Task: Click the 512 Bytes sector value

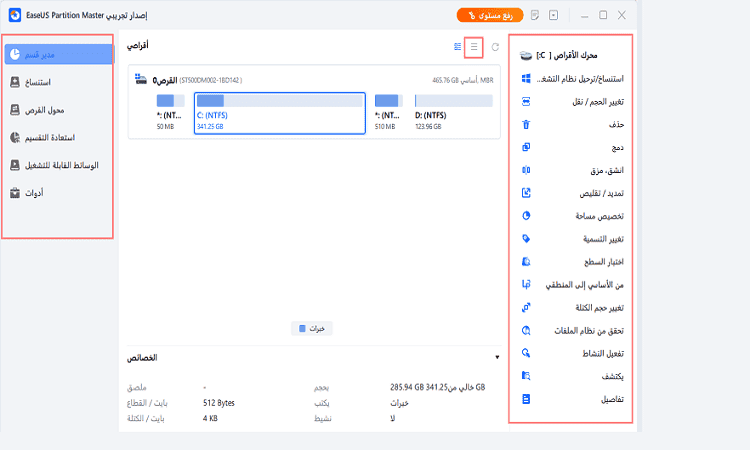Action: [x=219, y=403]
